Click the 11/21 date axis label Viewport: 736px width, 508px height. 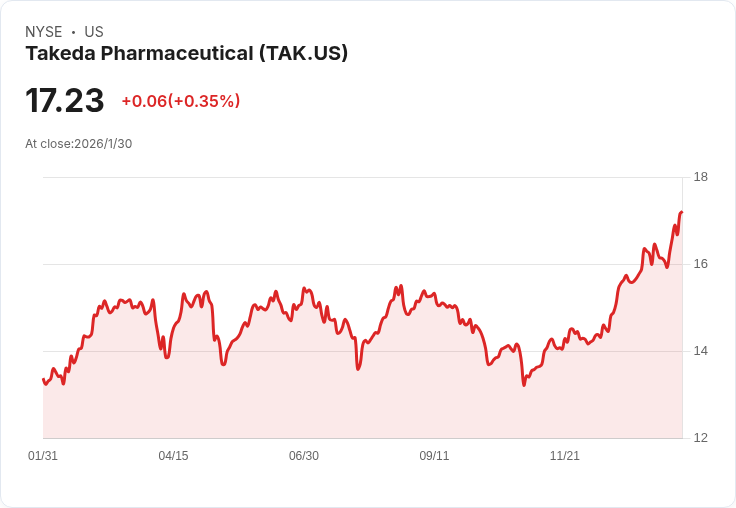pyautogui.click(x=565, y=455)
